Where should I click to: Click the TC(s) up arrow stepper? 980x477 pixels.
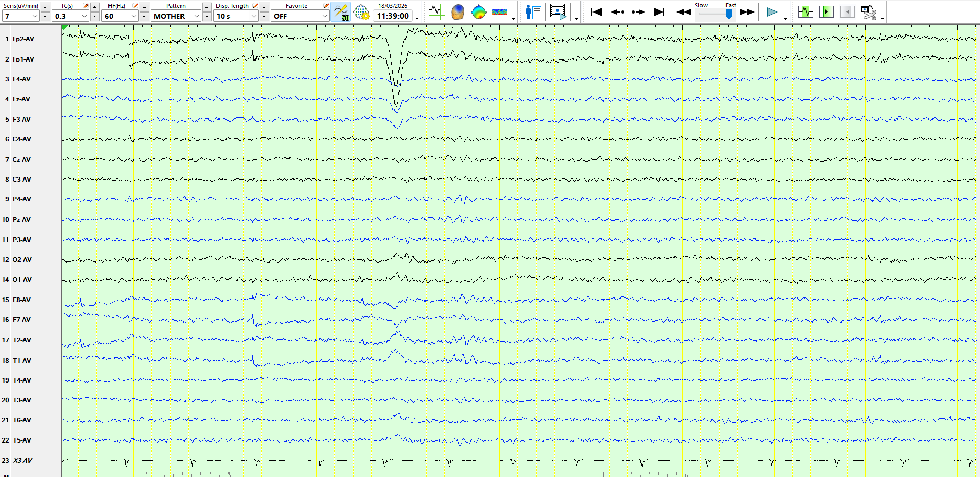coord(95,7)
